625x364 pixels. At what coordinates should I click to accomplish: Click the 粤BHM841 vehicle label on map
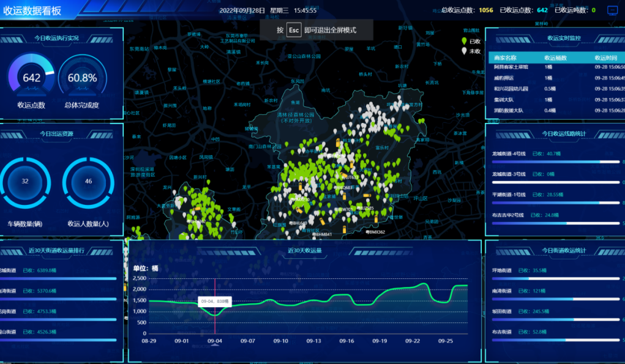coord(321,234)
